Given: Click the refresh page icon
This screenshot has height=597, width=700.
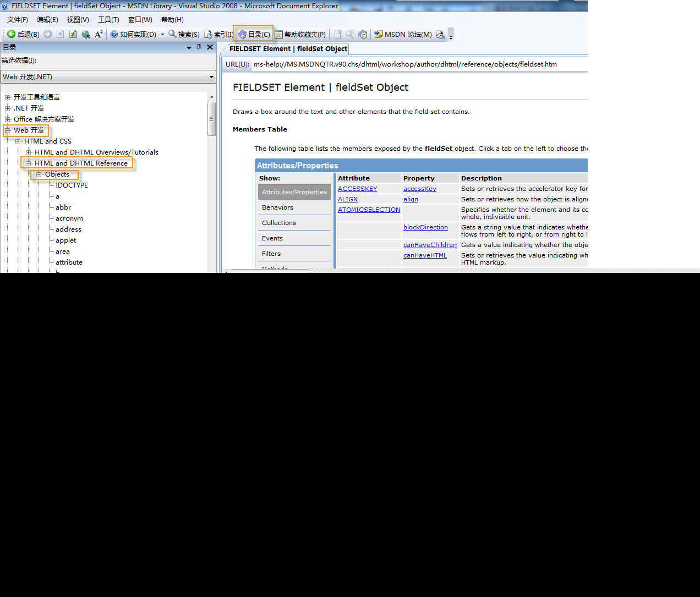Looking at the screenshot, I should (x=73, y=34).
